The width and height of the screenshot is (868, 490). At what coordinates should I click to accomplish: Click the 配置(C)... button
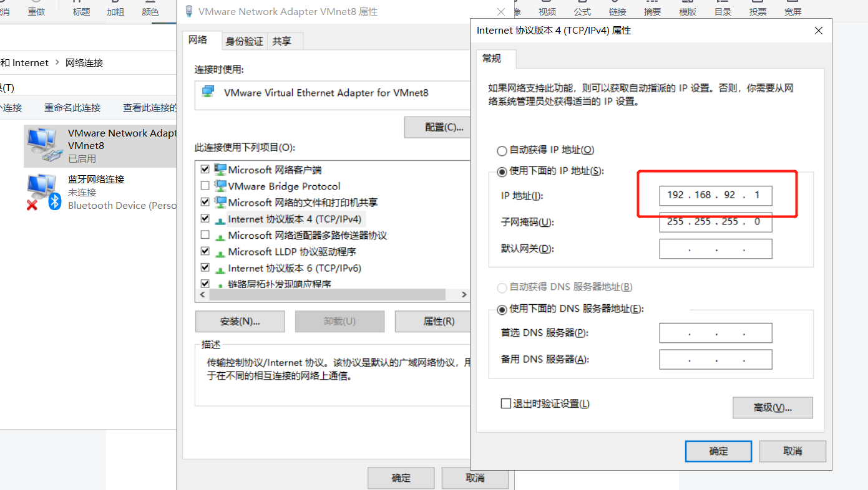point(444,127)
